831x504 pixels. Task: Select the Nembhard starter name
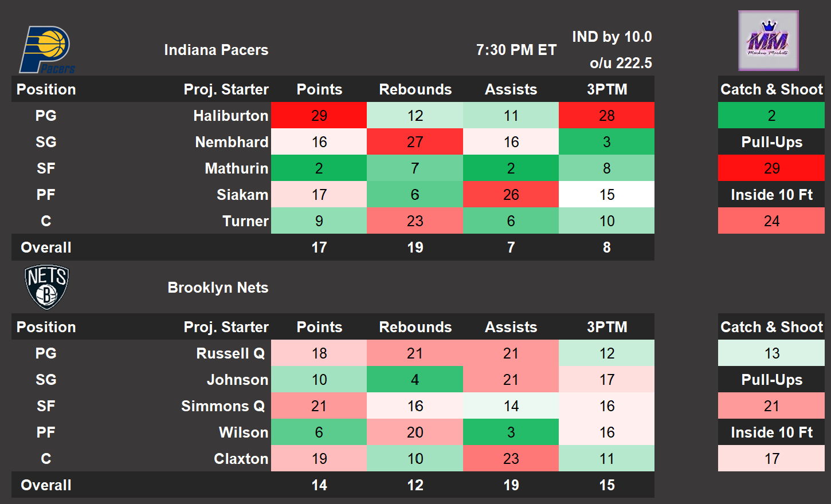[232, 142]
